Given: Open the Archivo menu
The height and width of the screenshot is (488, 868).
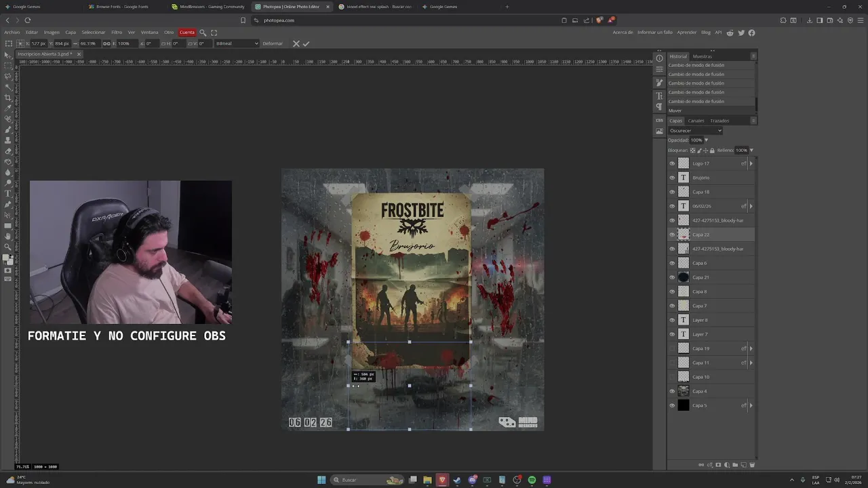Looking at the screenshot, I should click(12, 33).
